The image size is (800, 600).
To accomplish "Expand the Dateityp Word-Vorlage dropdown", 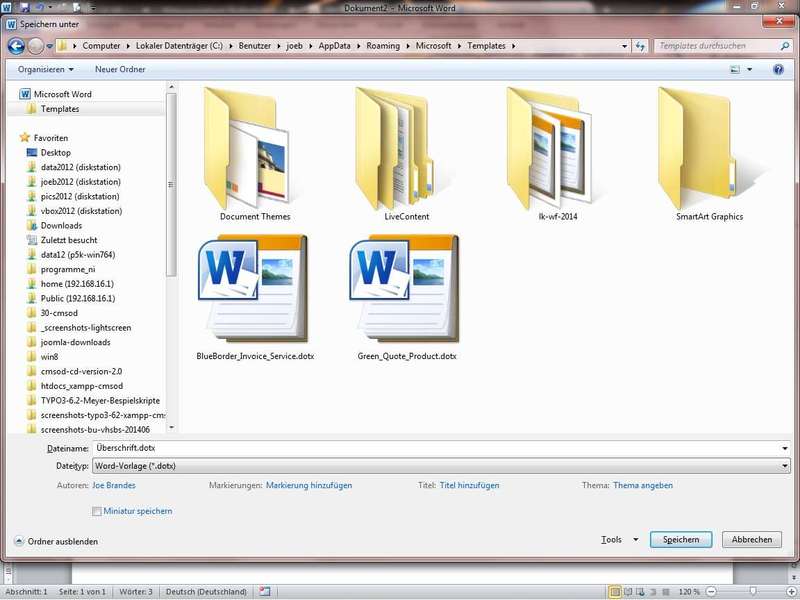I will pyautogui.click(x=440, y=466).
